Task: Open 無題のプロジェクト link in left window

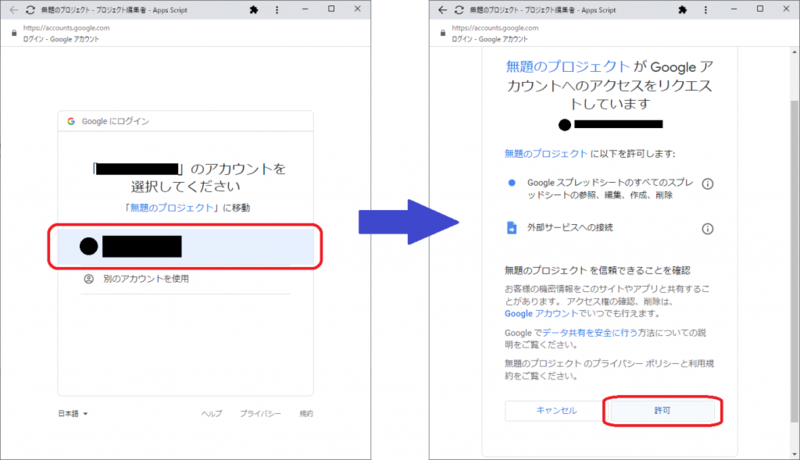Action: coord(171,208)
